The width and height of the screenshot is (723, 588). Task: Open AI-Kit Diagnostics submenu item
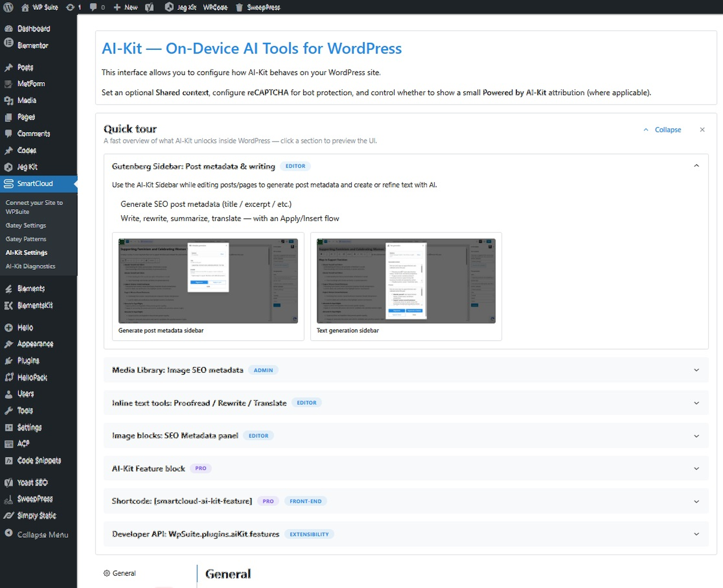[30, 266]
